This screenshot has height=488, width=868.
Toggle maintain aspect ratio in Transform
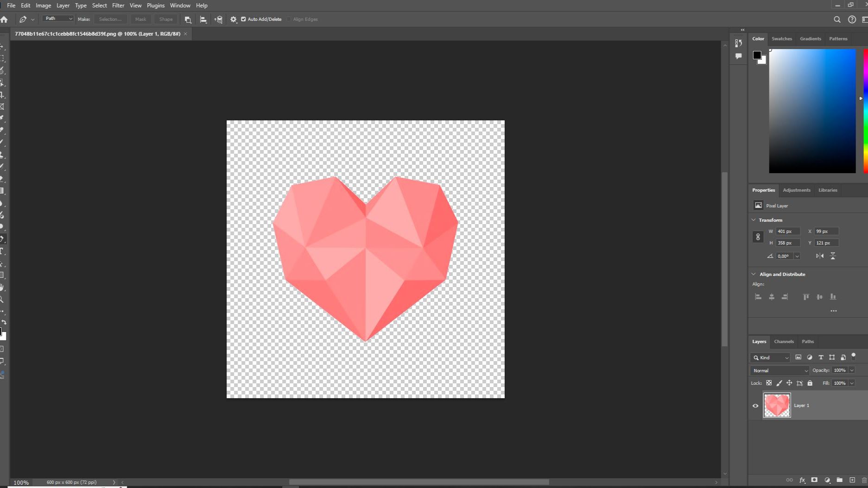pyautogui.click(x=758, y=237)
